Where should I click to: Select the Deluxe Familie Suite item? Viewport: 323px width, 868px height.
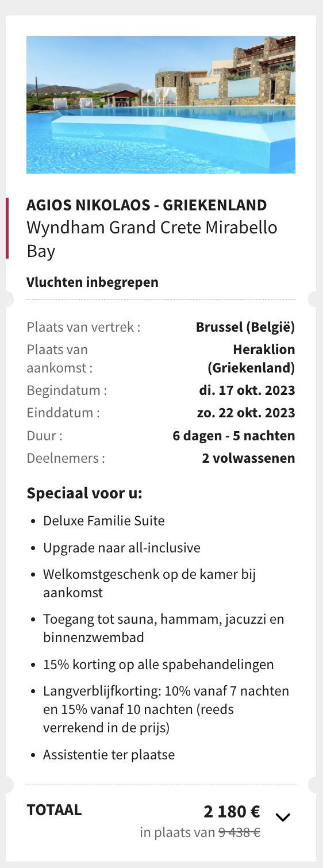[104, 521]
